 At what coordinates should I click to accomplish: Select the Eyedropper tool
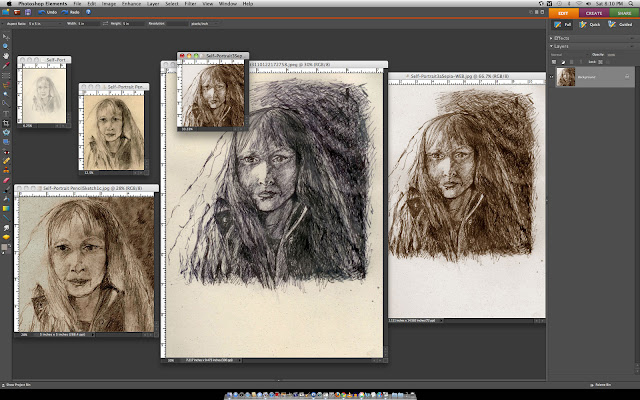[x=5, y=64]
